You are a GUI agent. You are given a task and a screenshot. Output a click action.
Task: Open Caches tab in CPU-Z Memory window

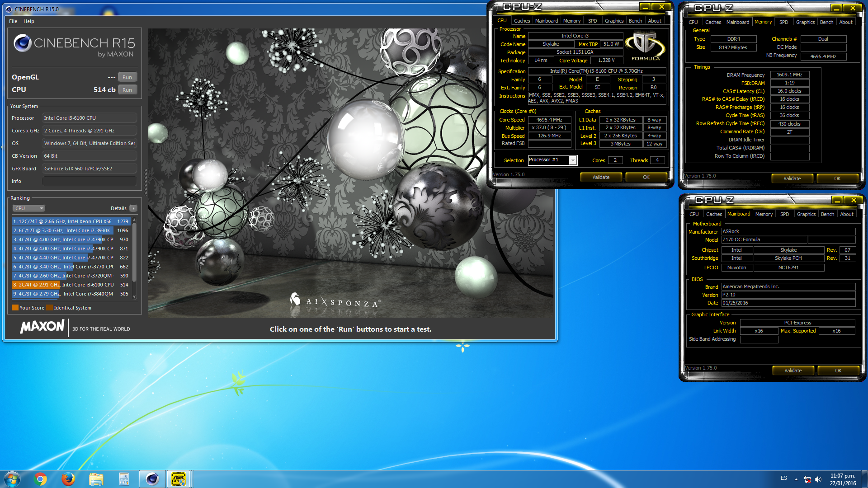[x=713, y=22]
